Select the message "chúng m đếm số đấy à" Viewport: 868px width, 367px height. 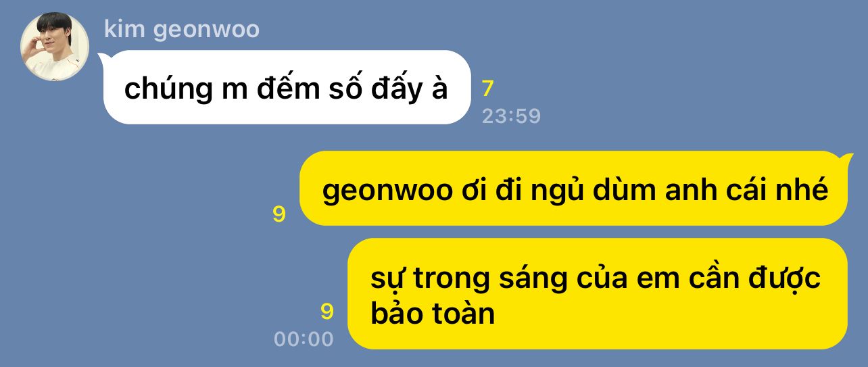(287, 87)
